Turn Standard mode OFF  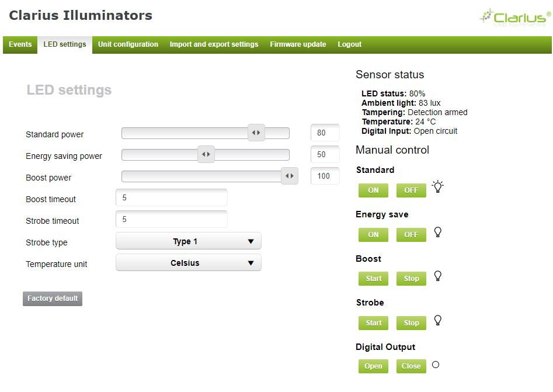coord(411,190)
